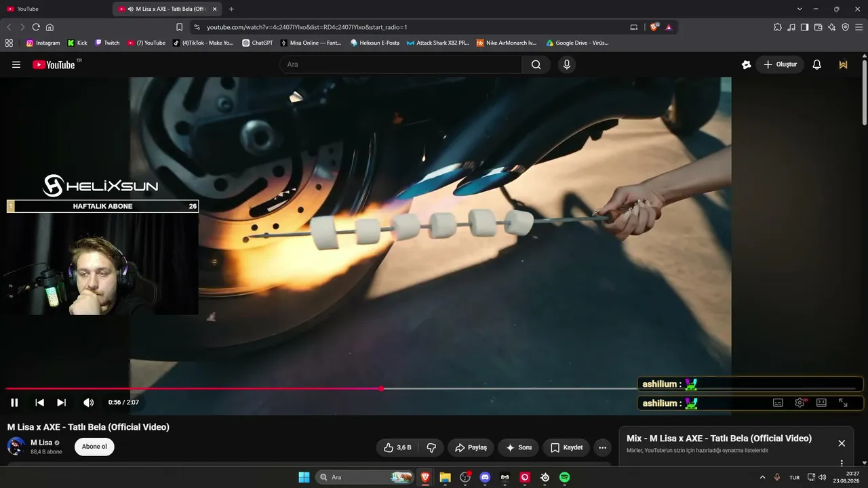The image size is (868, 488).
Task: Open a new browser tab
Action: pyautogui.click(x=231, y=9)
